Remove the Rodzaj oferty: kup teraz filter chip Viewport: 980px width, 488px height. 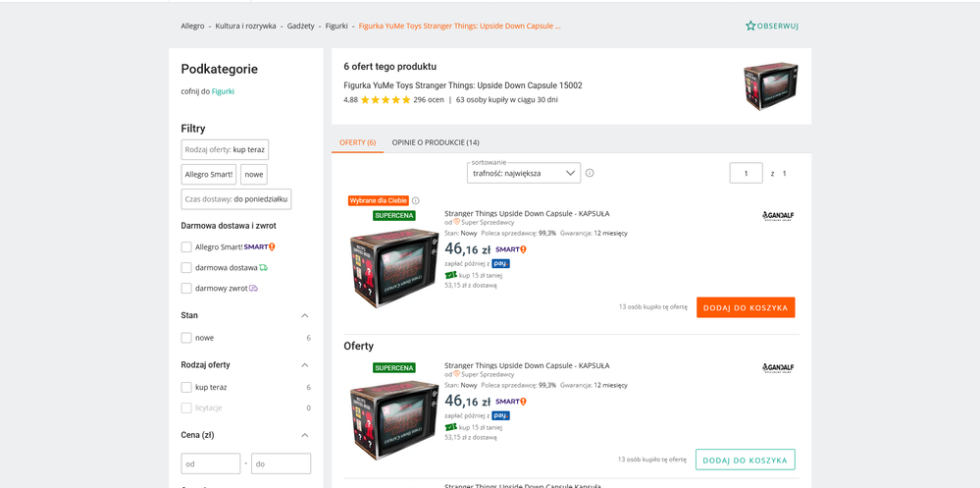click(225, 150)
